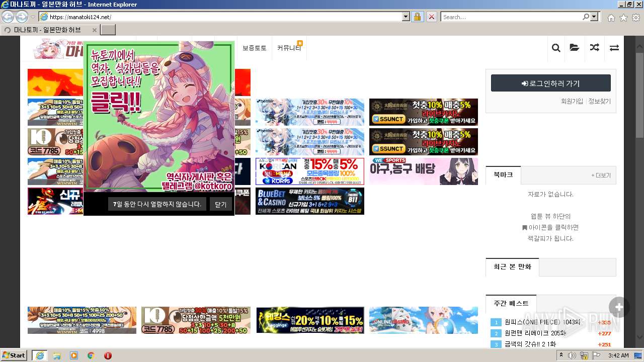Open the address bar history dropdown
Image resolution: width=644 pixels, height=362 pixels.
click(x=406, y=17)
